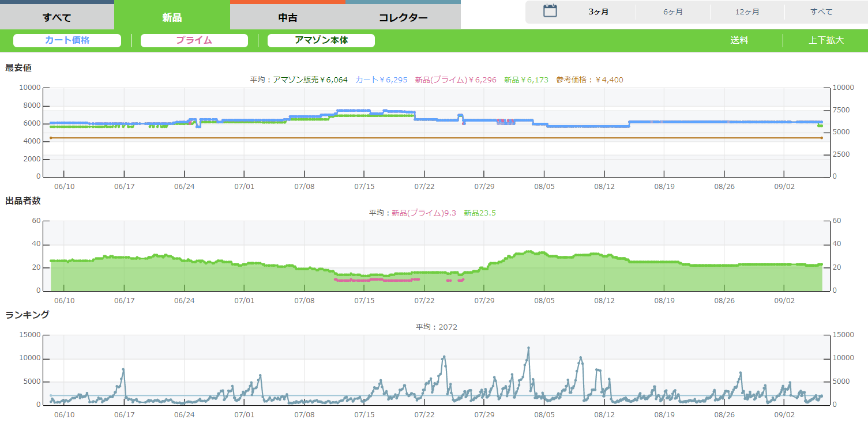Select the 3ヶ月 time range
Viewport: 868px width, 423px height.
click(598, 12)
